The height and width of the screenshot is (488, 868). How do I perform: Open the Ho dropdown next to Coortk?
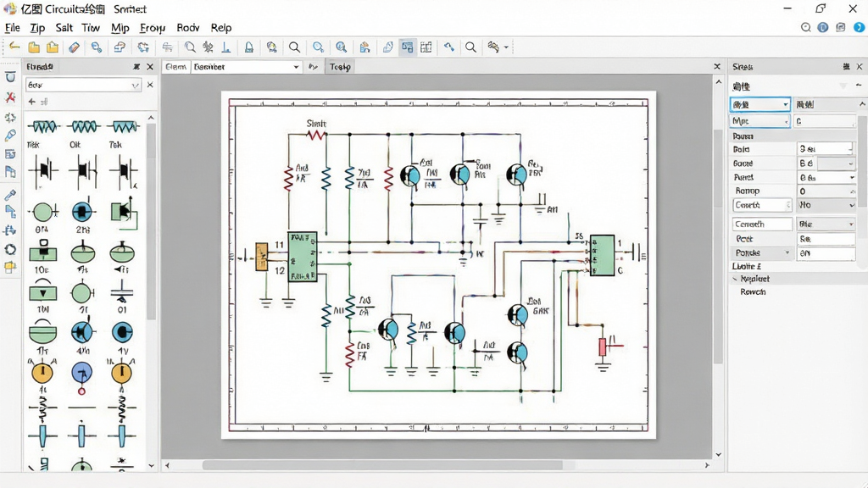(x=826, y=205)
